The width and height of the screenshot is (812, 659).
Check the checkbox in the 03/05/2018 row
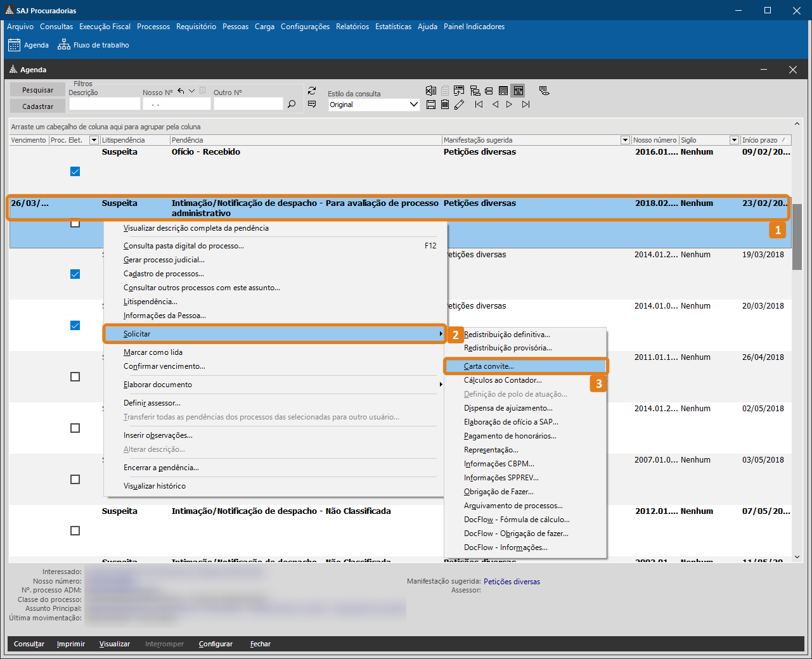click(75, 480)
